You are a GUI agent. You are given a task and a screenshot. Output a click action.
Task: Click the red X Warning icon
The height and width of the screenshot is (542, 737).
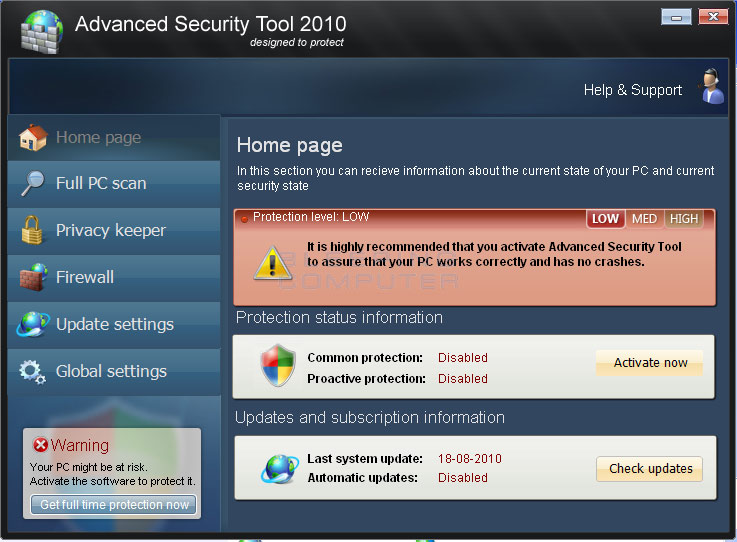pos(40,444)
